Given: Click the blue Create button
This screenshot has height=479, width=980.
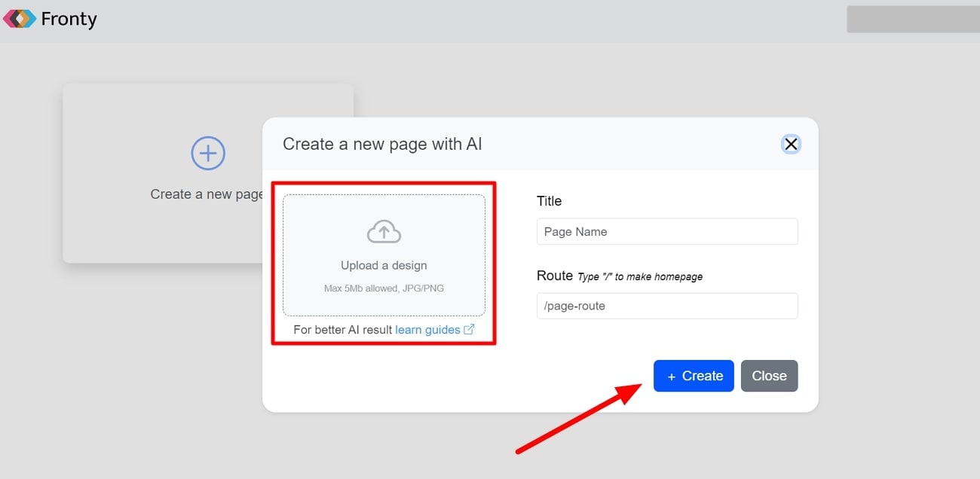Looking at the screenshot, I should [694, 376].
